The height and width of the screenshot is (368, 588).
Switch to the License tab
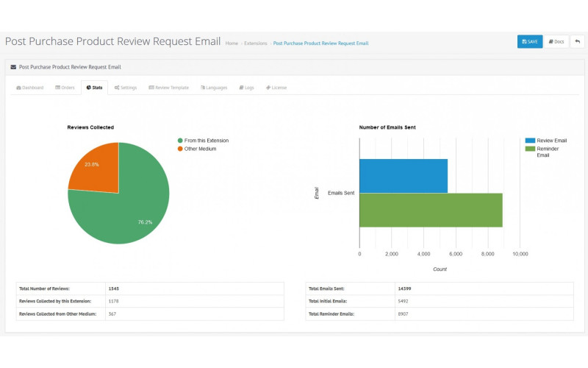[x=276, y=88]
